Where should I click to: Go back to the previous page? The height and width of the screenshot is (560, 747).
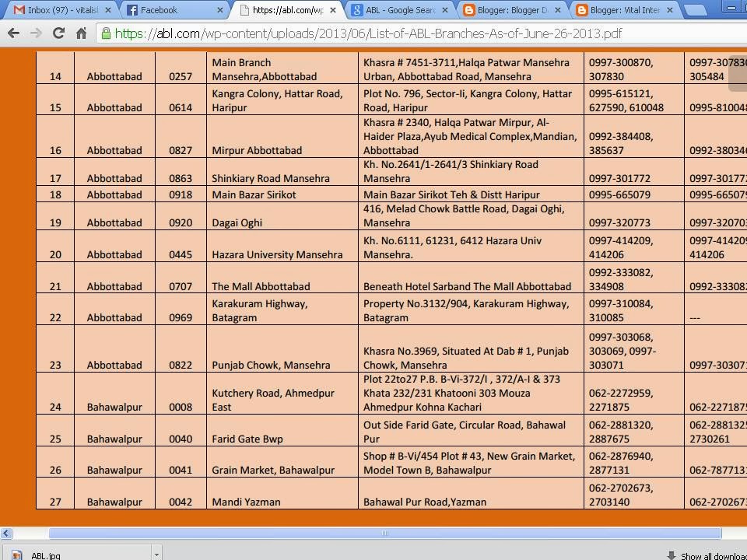pos(14,33)
